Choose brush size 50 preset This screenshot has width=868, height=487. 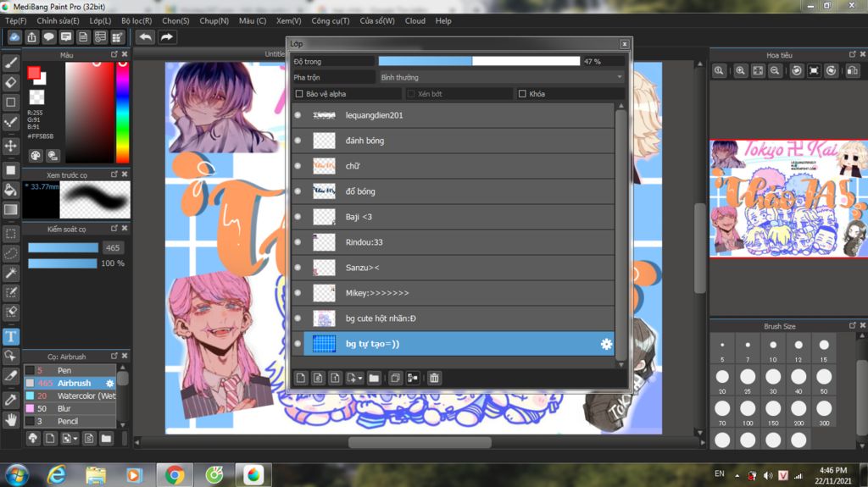tap(824, 379)
